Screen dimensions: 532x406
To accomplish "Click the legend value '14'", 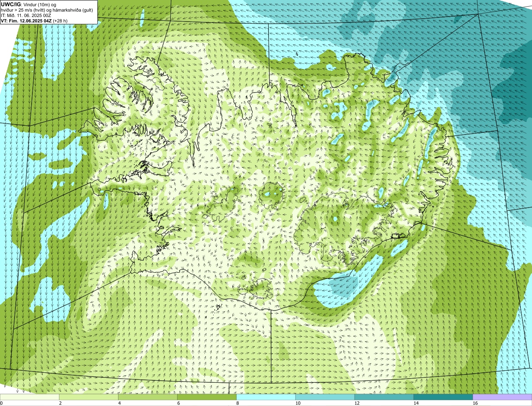I will point(416,403).
